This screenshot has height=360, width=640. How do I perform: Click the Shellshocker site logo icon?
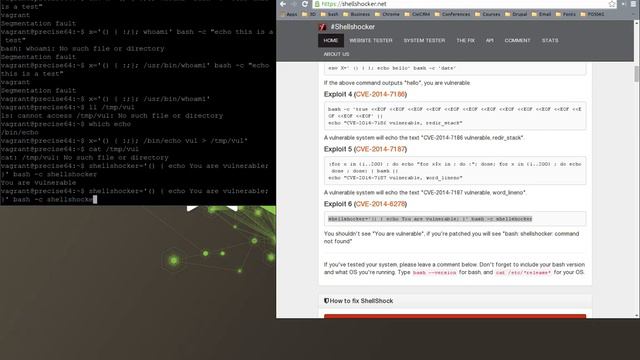click(322, 27)
